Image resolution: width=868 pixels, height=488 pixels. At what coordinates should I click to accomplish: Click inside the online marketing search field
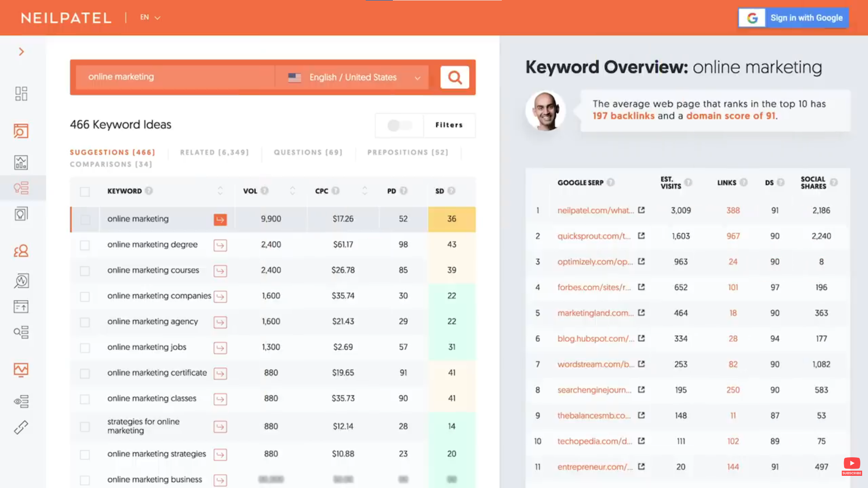click(x=176, y=77)
